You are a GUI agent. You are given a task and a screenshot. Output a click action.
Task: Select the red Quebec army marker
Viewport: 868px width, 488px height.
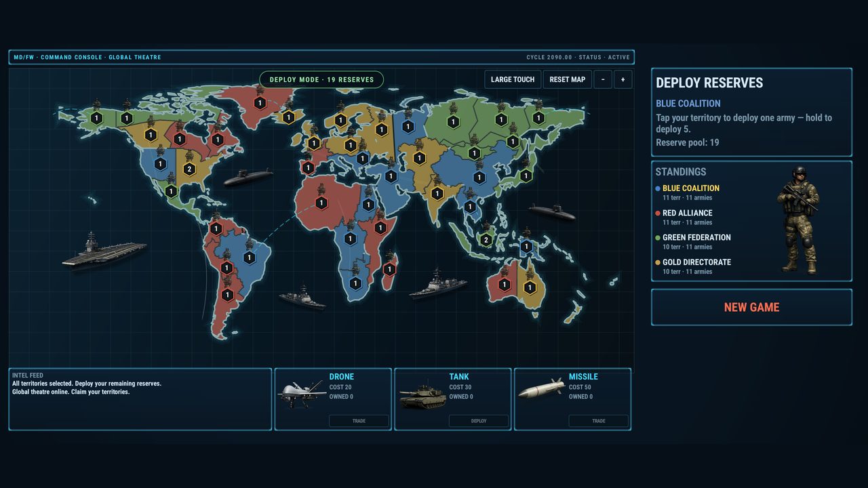point(217,140)
